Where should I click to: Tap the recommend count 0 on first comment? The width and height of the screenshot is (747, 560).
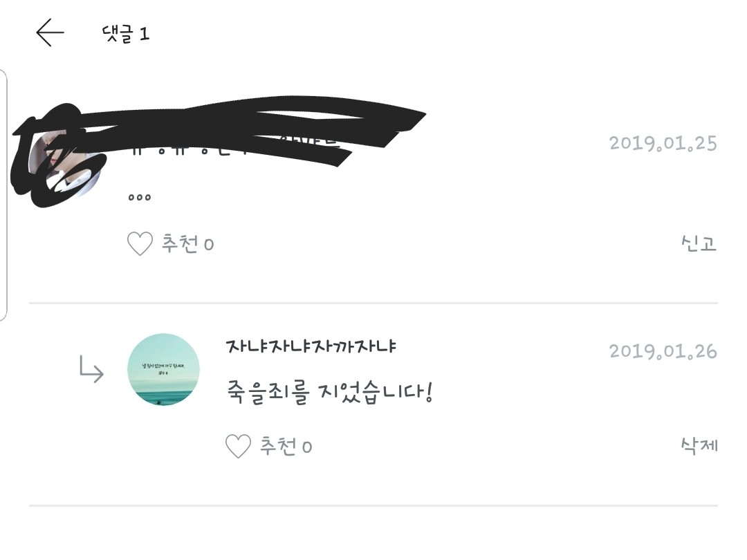(209, 244)
